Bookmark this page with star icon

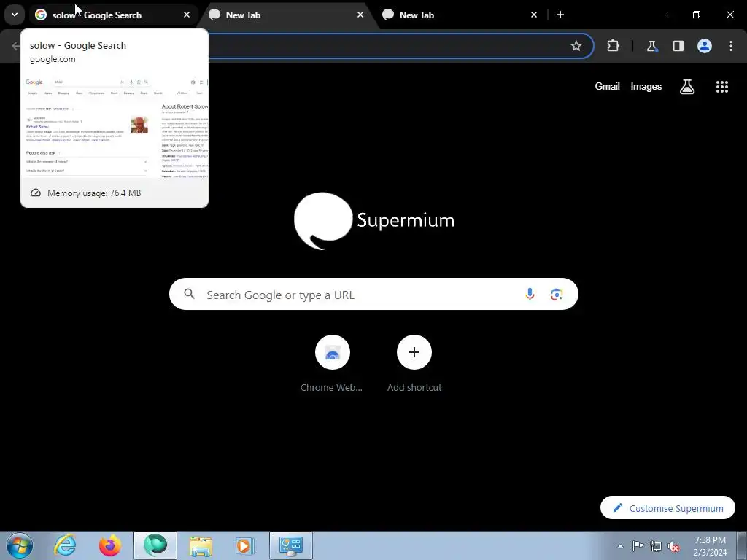(x=576, y=46)
